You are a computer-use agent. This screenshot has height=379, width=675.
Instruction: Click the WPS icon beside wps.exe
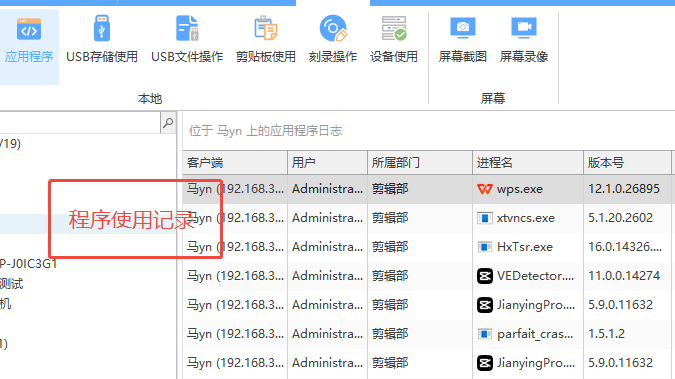pyautogui.click(x=485, y=189)
